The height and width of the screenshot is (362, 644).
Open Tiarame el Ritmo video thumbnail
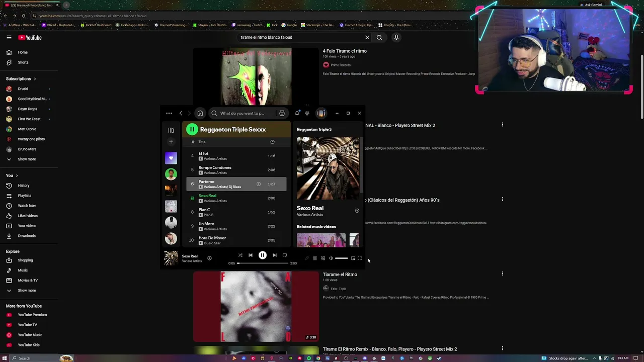click(256, 307)
